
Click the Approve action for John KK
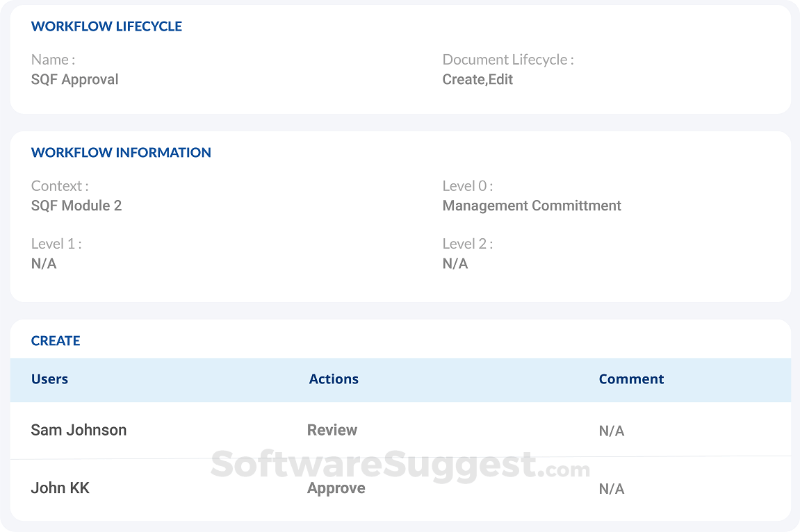[336, 488]
